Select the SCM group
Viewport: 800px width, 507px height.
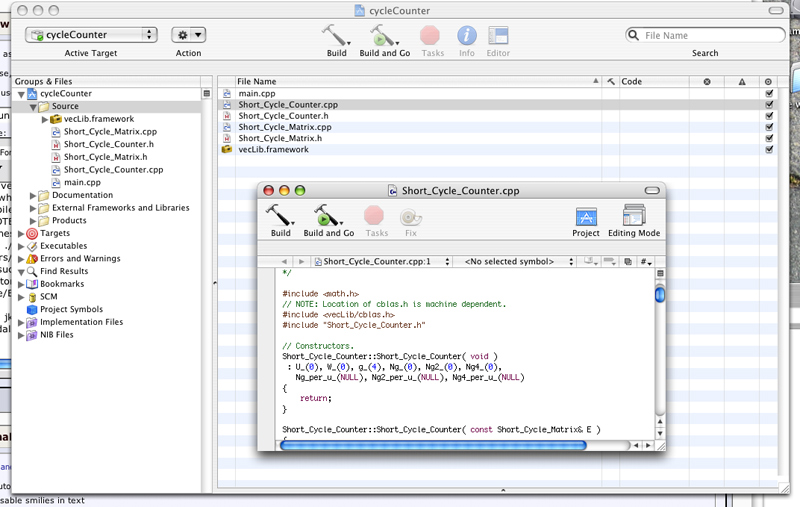coord(48,296)
